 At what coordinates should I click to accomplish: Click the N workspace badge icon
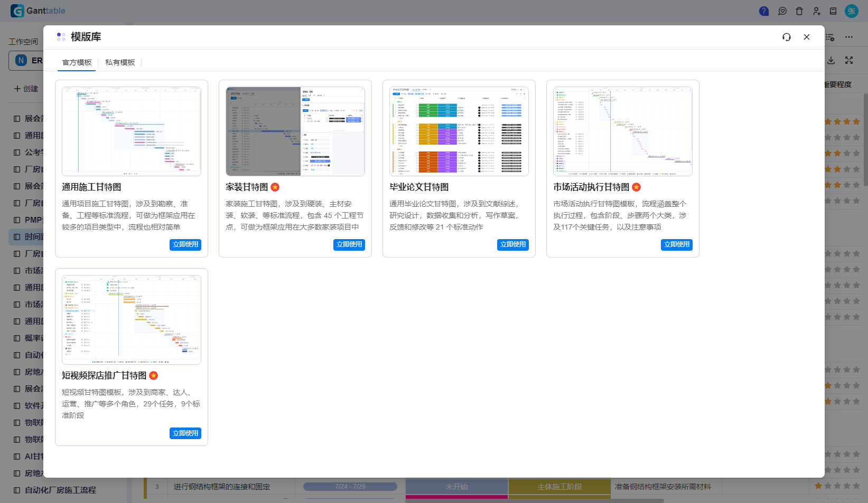coord(21,60)
